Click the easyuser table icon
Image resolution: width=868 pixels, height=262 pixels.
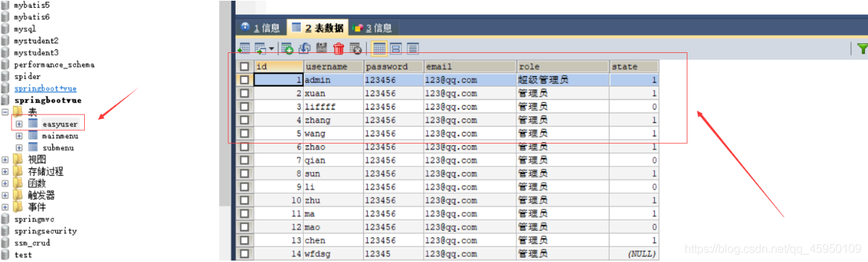[33, 123]
